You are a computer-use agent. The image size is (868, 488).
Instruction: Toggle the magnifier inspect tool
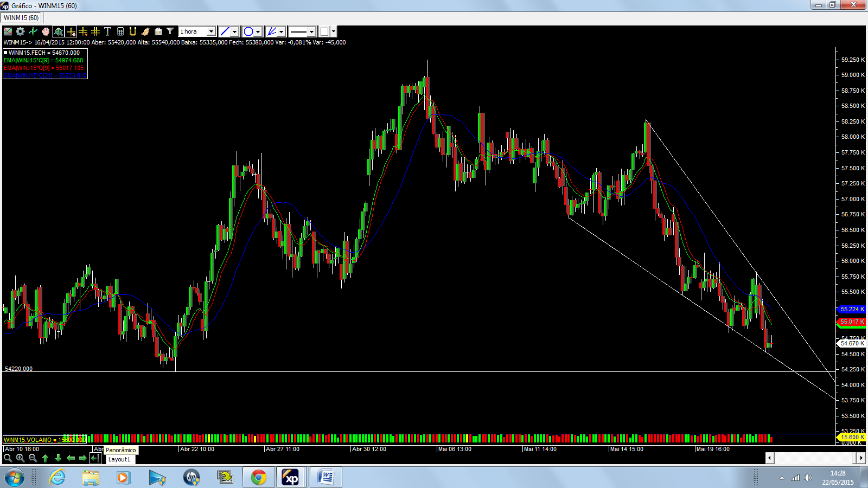tap(58, 31)
